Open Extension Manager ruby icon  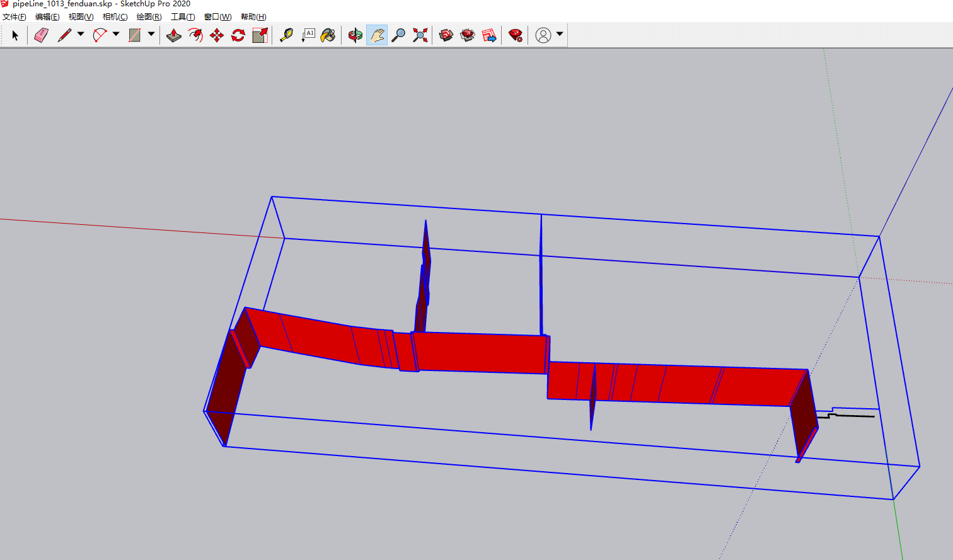[x=516, y=35]
